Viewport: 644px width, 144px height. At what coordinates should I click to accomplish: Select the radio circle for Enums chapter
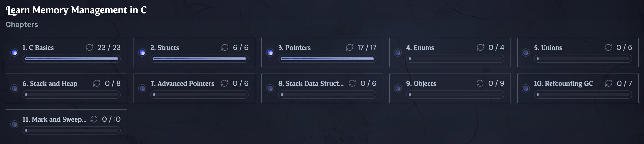(398, 53)
